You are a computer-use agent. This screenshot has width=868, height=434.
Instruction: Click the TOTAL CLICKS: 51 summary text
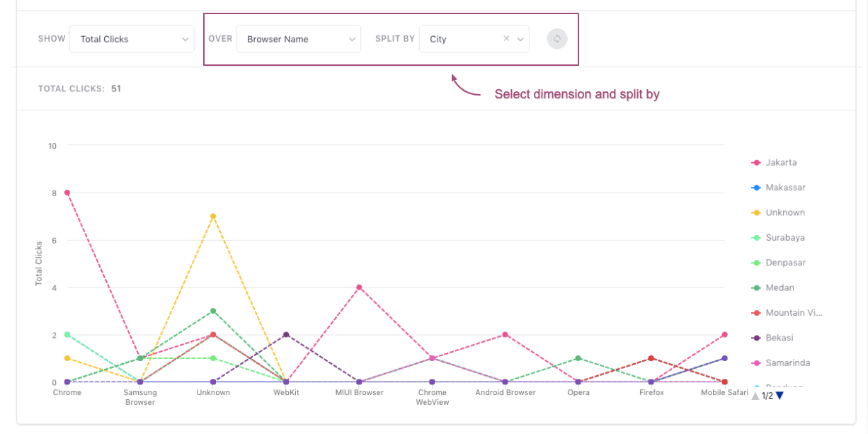coord(79,89)
